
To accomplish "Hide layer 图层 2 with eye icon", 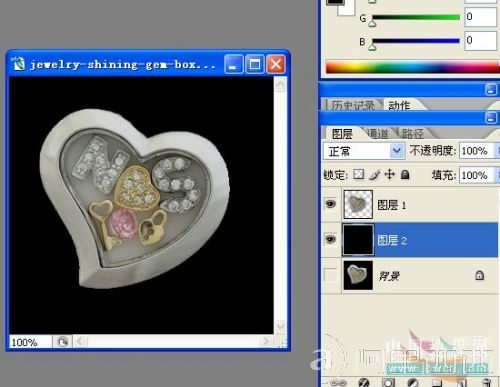I will 330,239.
